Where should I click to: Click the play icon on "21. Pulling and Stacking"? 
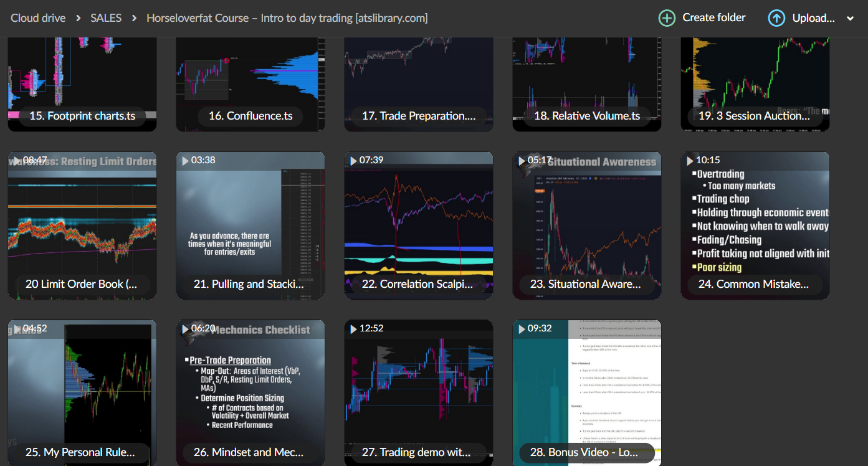[x=185, y=159]
